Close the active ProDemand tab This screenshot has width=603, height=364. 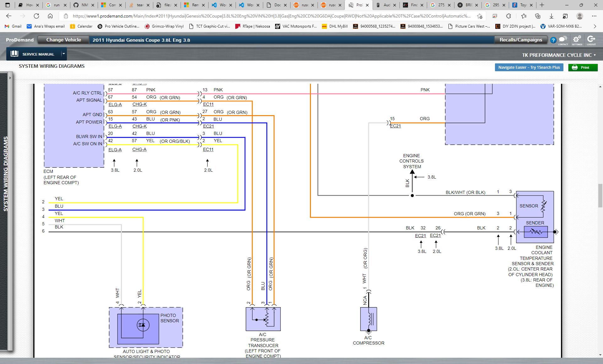coord(367,5)
